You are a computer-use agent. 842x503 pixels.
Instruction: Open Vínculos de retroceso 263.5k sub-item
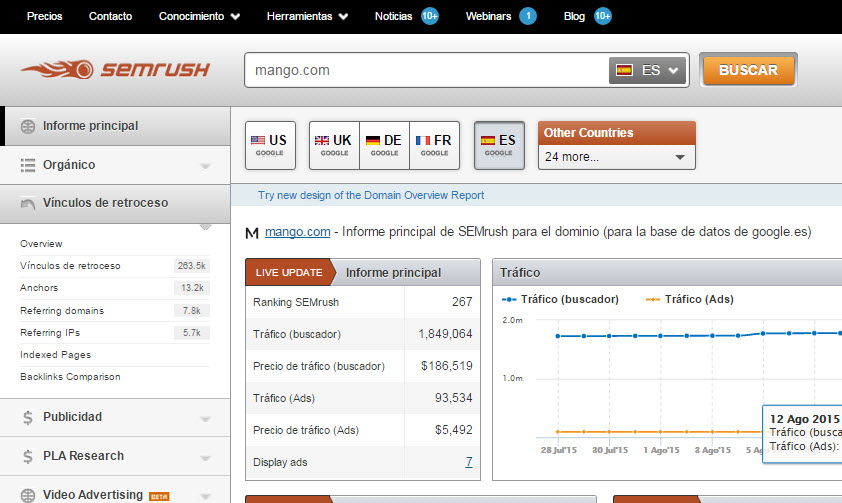(114, 266)
